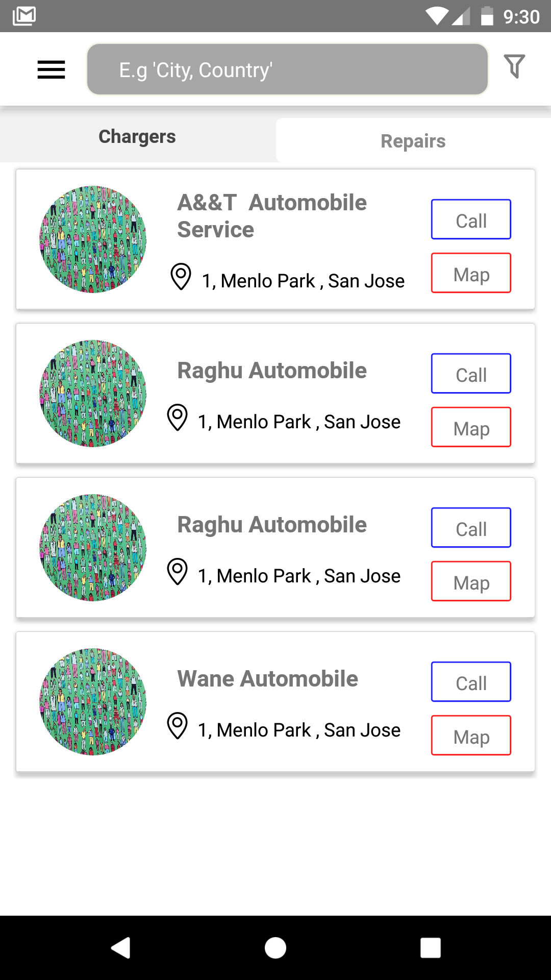Viewport: 551px width, 980px height.
Task: Call Wane Automobile
Action: [x=471, y=682]
